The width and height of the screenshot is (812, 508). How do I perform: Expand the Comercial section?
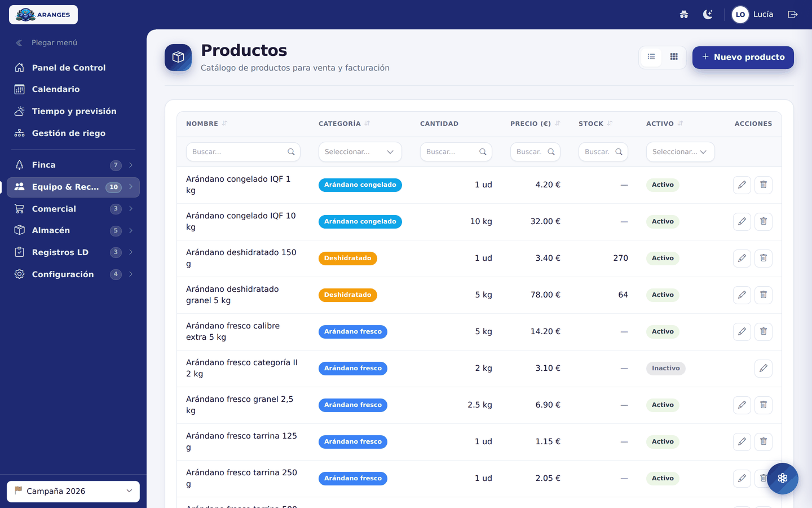point(73,209)
